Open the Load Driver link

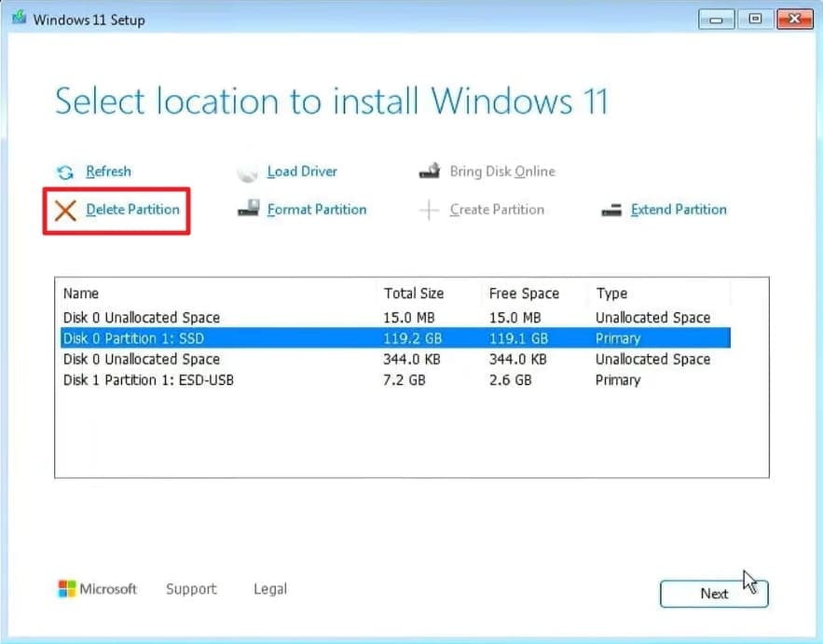pos(302,171)
